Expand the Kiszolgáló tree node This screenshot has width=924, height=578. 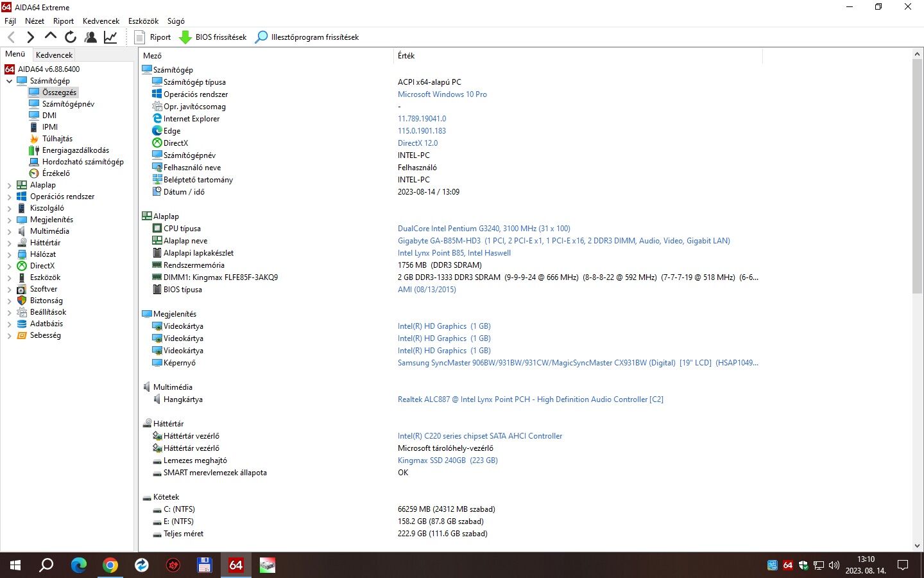(9, 208)
